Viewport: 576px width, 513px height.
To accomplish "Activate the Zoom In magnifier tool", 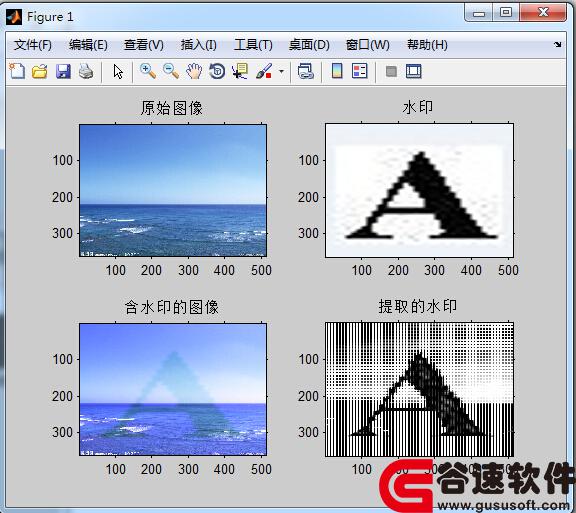I will 148,71.
